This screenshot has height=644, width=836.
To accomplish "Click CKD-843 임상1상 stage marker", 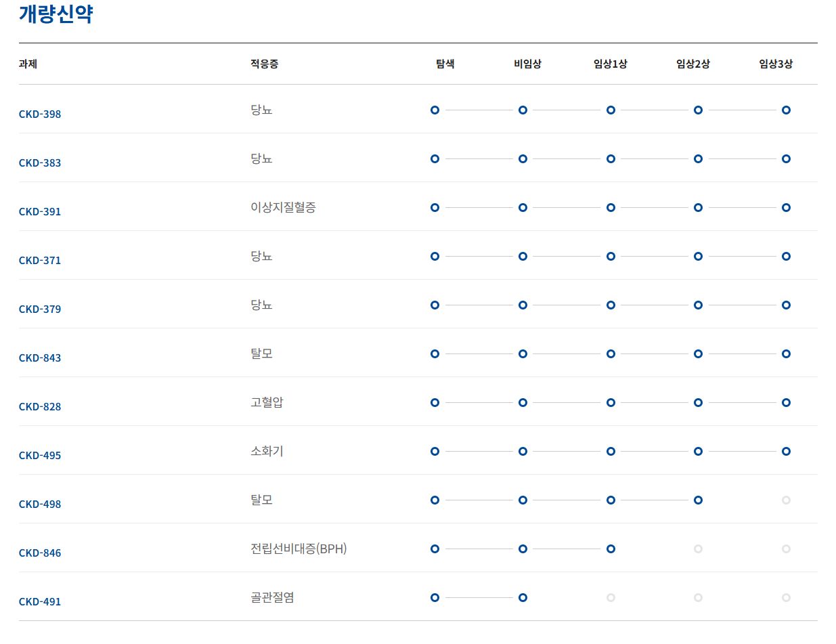I will (x=611, y=353).
